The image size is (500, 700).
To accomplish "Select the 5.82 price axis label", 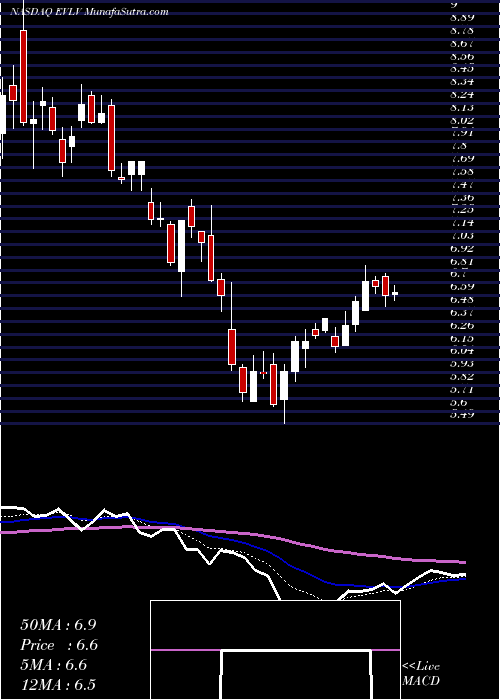I will 462,377.
